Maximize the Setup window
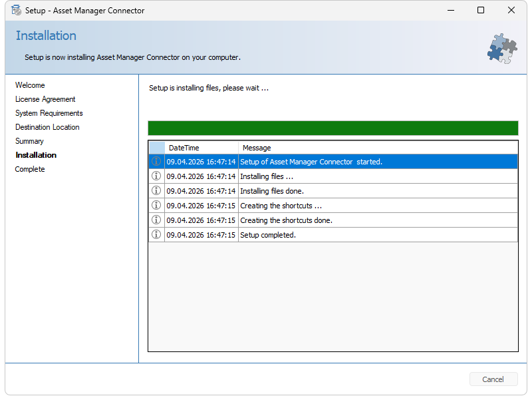 pos(480,10)
